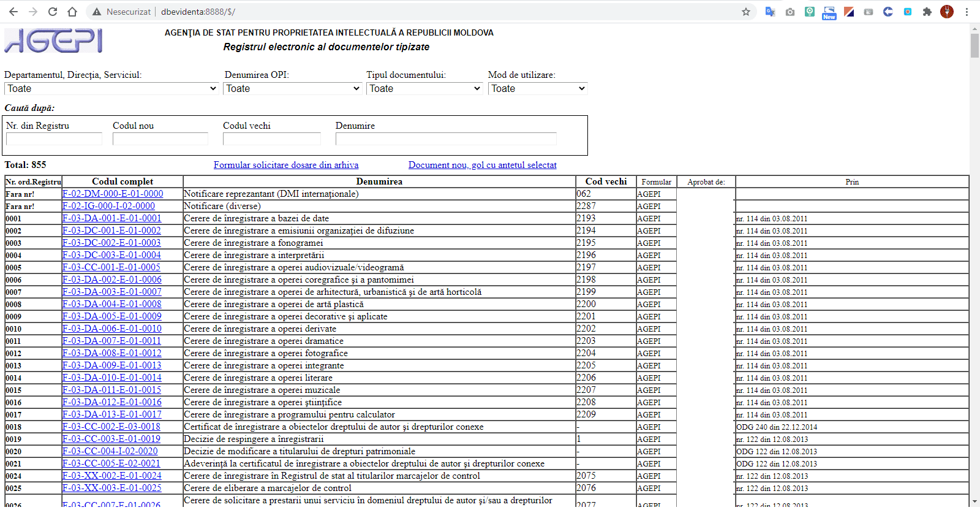The image size is (980, 510).
Task: Open document F-03-DA-004-E-01-0008
Action: pos(112,304)
